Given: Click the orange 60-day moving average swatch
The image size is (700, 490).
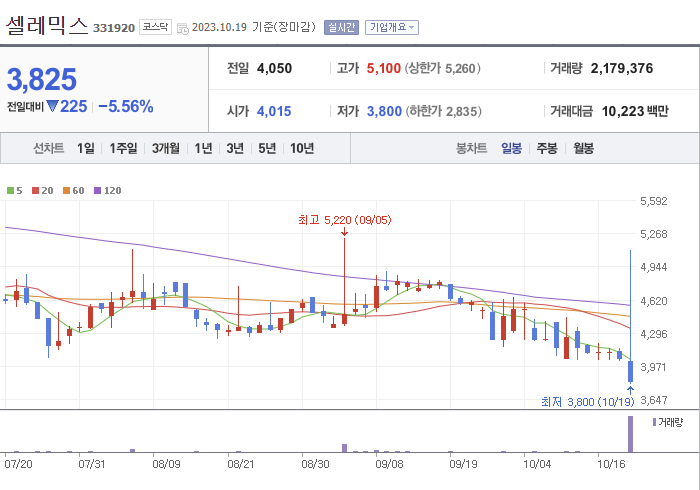Looking at the screenshot, I should point(67,191).
